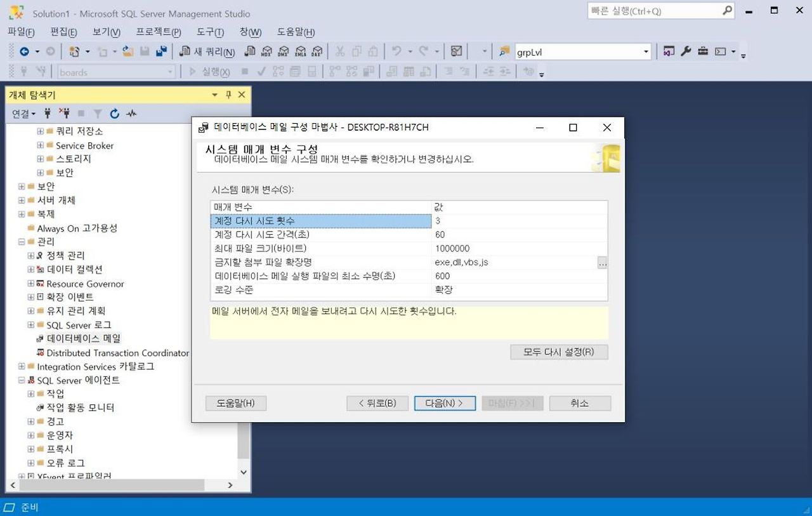This screenshot has height=516, width=812.
Task: Click the Connect plug icon in Object Explorer
Action: pos(48,114)
